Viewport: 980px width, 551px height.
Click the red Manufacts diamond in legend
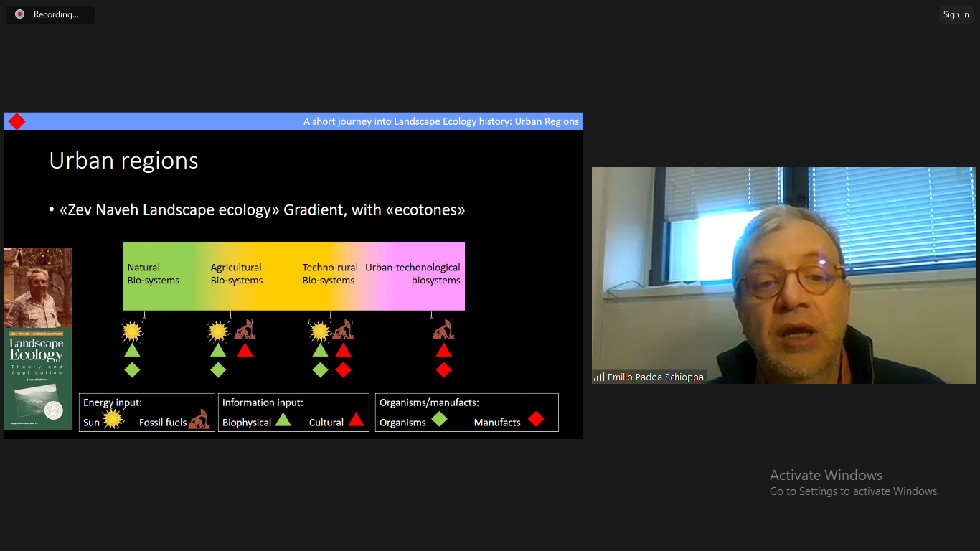(x=535, y=420)
